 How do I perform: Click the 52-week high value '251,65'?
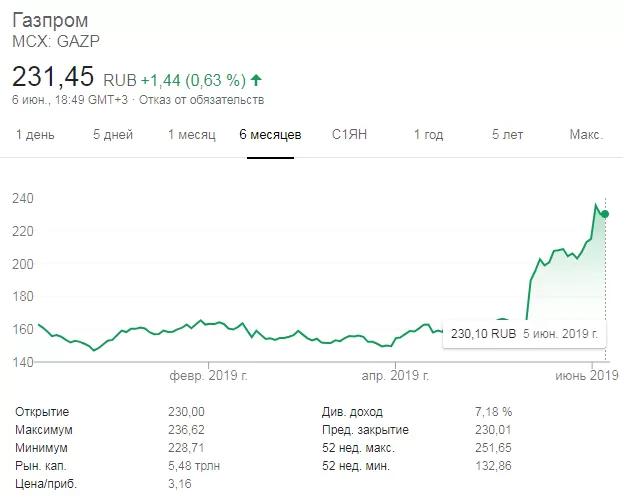point(493,448)
